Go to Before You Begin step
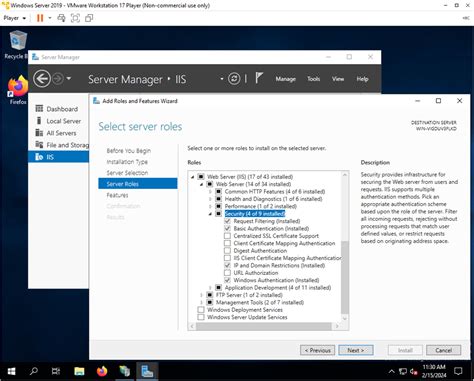Image resolution: width=474 pixels, height=381 pixels. tap(129, 151)
